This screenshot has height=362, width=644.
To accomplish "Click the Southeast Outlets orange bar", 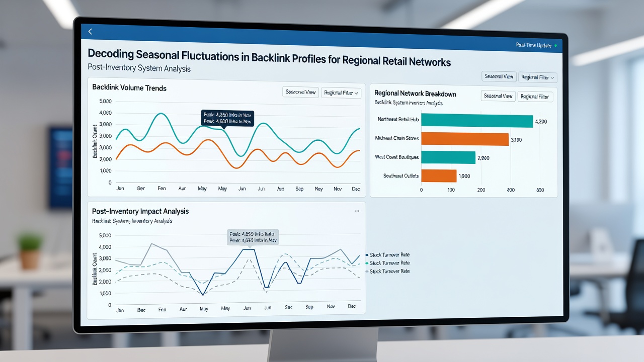I will coord(439,175).
